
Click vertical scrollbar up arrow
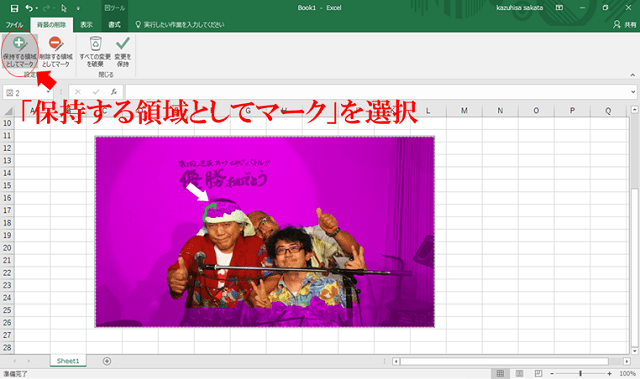(634, 110)
